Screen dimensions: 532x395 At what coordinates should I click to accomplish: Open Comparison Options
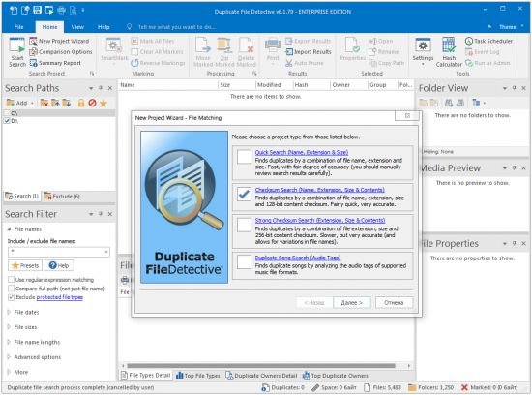(61, 52)
